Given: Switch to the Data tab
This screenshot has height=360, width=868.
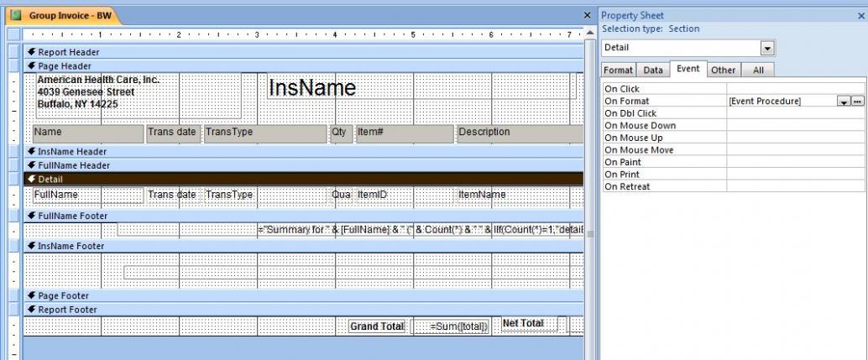Looking at the screenshot, I should coord(653,70).
